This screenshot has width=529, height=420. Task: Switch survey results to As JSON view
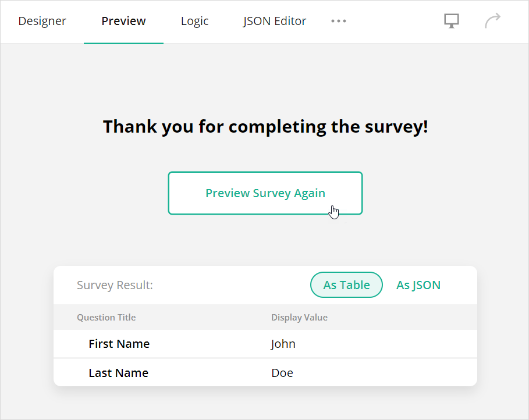tap(418, 285)
